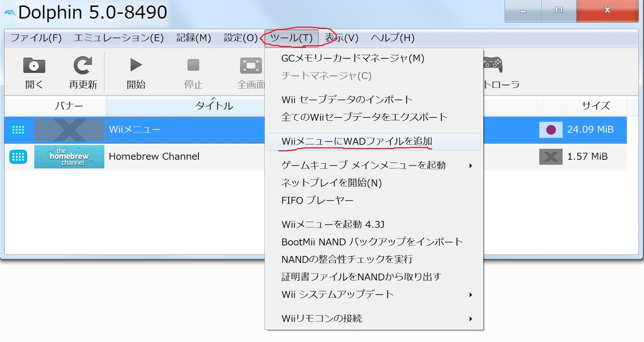Click the Wii platform icon for Wiiメニュー row

tap(18, 130)
